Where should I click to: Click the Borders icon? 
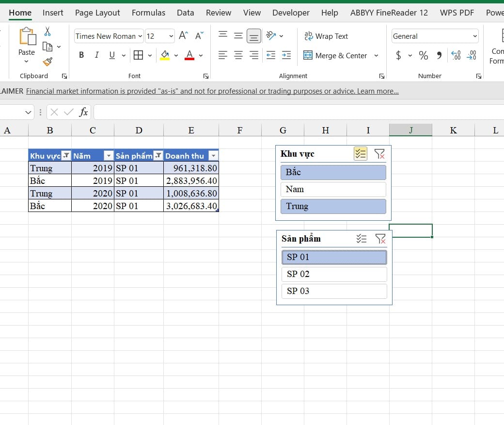pos(138,55)
